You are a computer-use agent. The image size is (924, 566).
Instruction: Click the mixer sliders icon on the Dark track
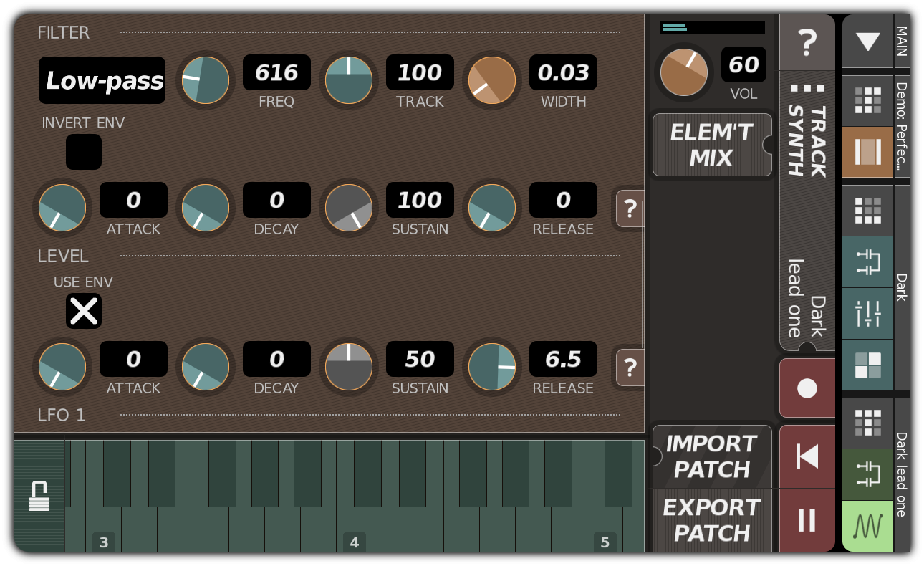(867, 313)
